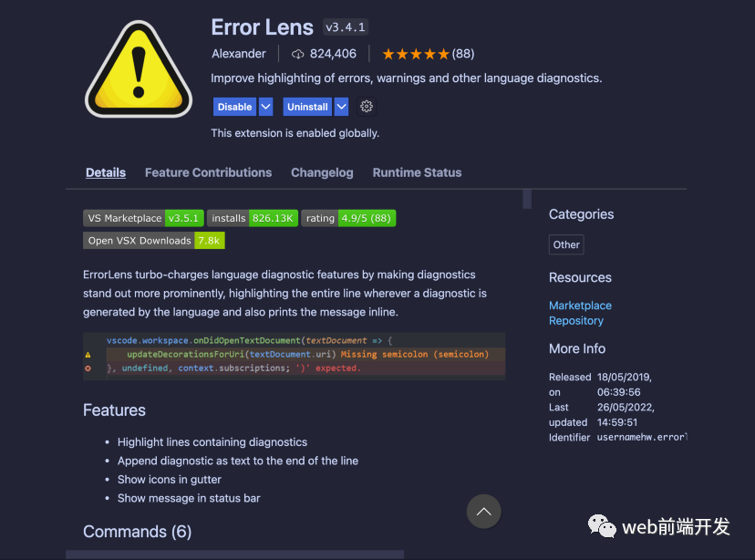755x560 pixels.
Task: Click the (88) ratings count
Action: (462, 54)
